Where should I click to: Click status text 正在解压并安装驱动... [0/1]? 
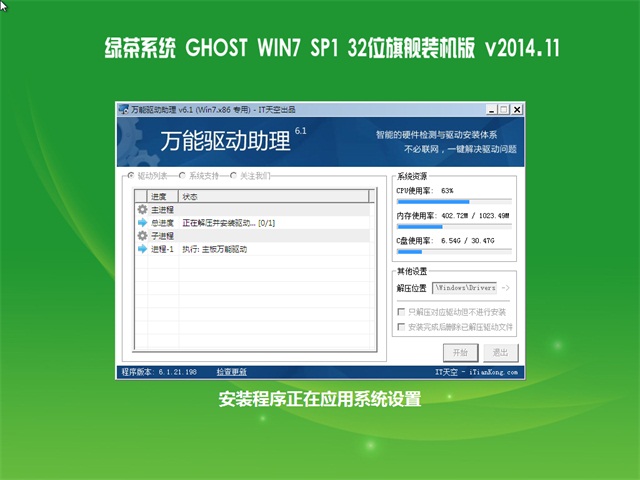pos(229,223)
